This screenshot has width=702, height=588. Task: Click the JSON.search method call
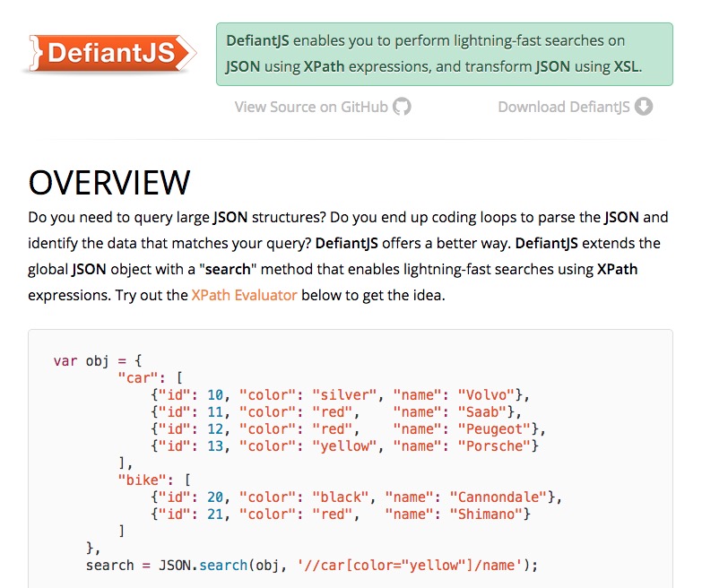[203, 565]
